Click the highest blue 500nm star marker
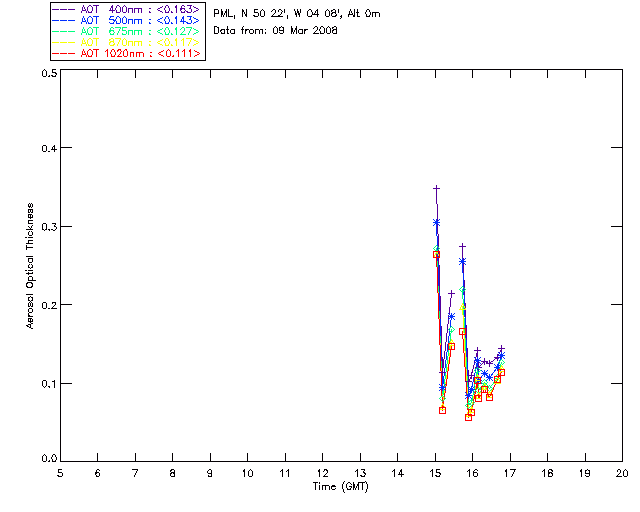The height and width of the screenshot is (512, 640). (436, 223)
